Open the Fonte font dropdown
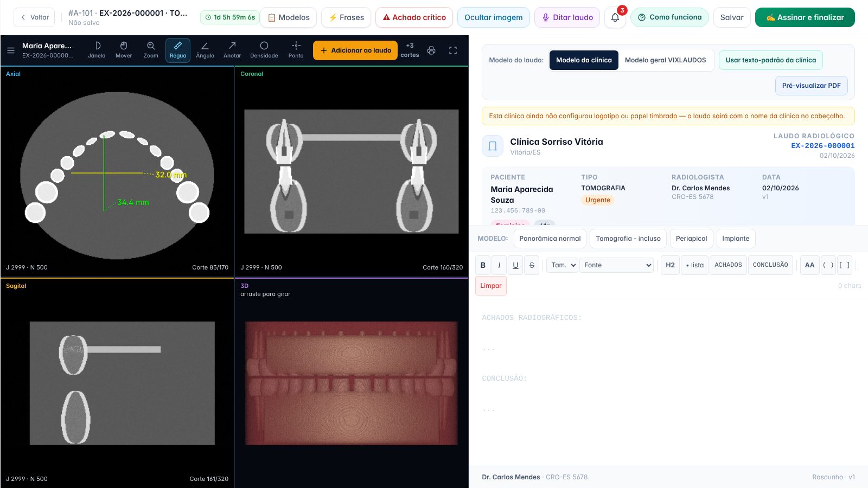 coord(616,265)
